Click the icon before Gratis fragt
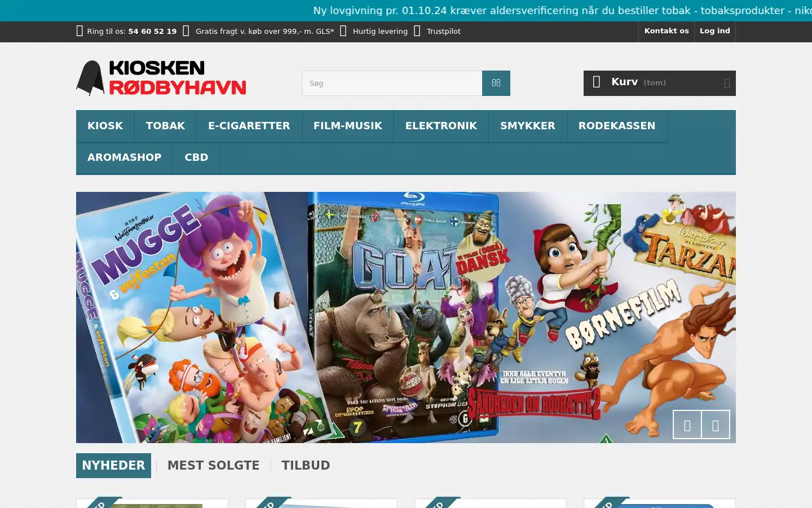 tap(186, 31)
